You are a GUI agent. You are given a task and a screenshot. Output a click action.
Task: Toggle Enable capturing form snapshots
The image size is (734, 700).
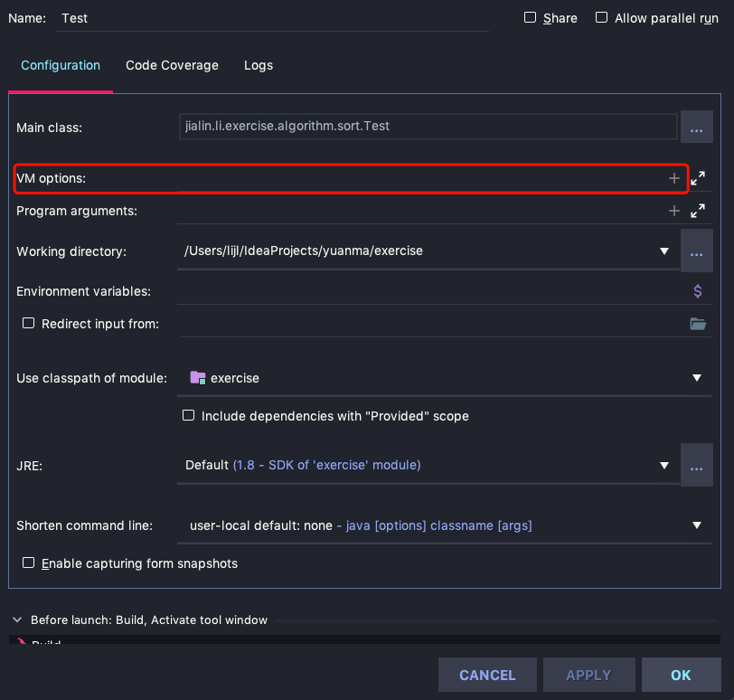(x=29, y=563)
